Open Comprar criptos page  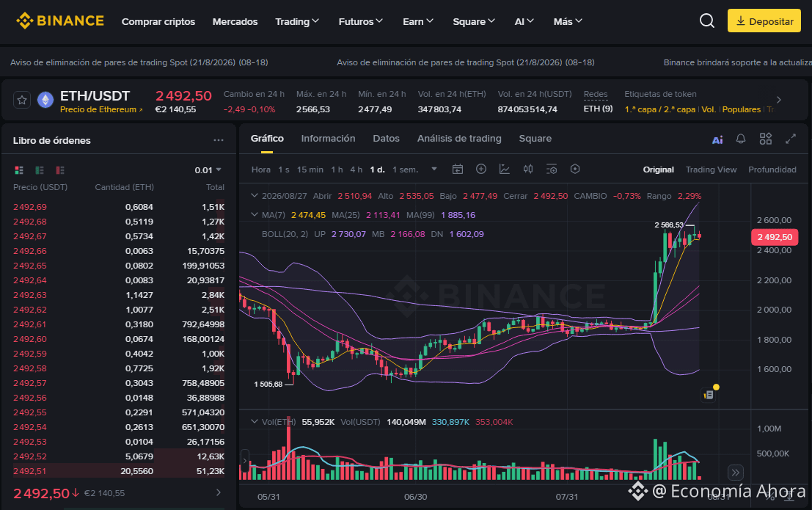pyautogui.click(x=158, y=21)
